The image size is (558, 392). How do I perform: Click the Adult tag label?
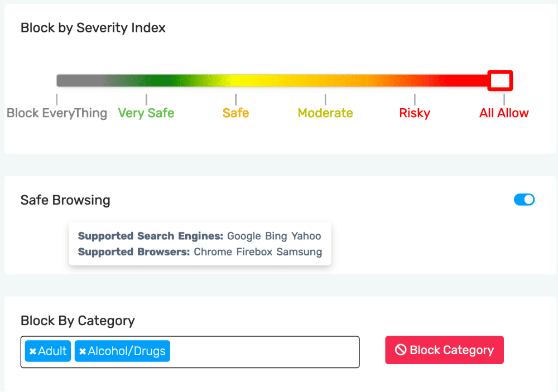click(x=52, y=351)
